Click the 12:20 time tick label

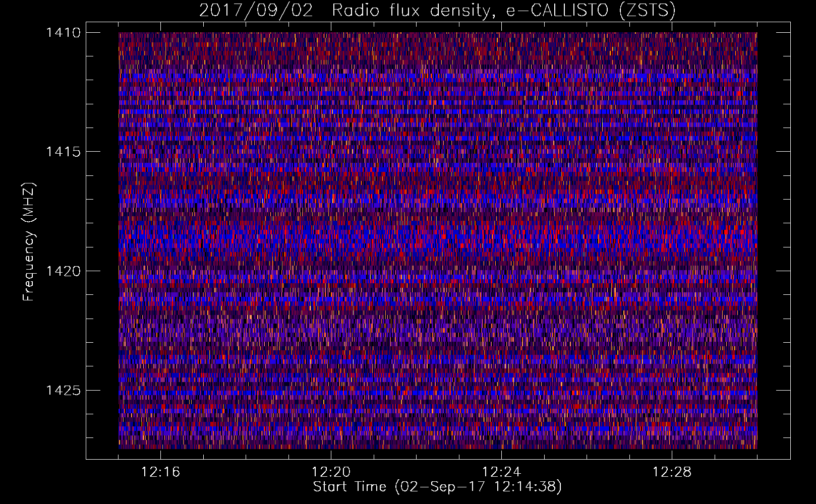(x=331, y=472)
